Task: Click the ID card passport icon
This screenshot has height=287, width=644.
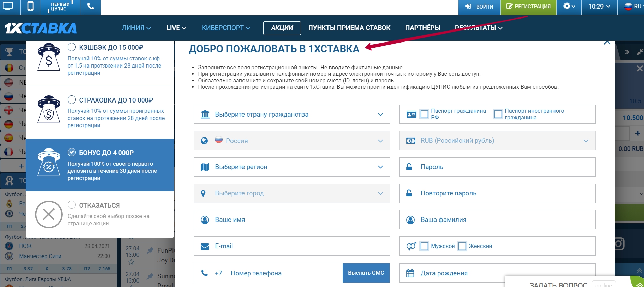Action: click(x=411, y=114)
